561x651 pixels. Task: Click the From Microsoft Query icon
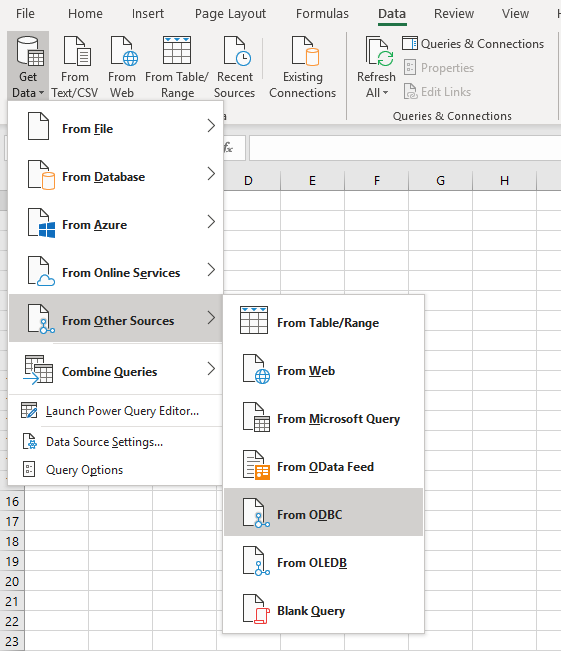click(256, 417)
